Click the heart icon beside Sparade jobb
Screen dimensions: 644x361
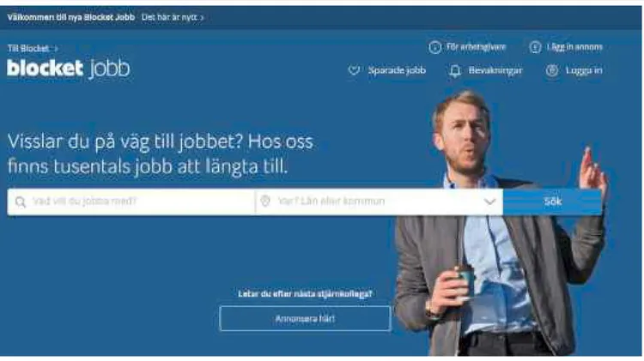click(x=354, y=70)
